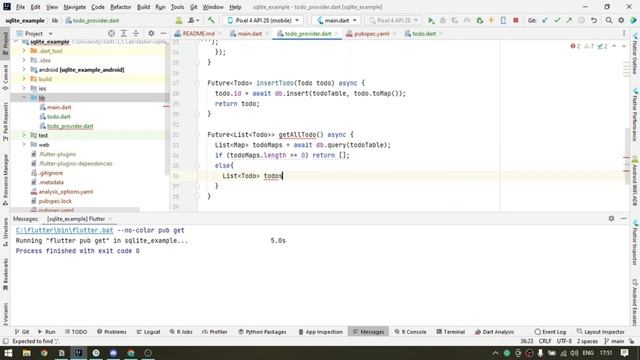The height and width of the screenshot is (360, 640).
Task: Open the disabled Pixel 4 API 28 dropdown
Action: pyautogui.click(x=394, y=20)
